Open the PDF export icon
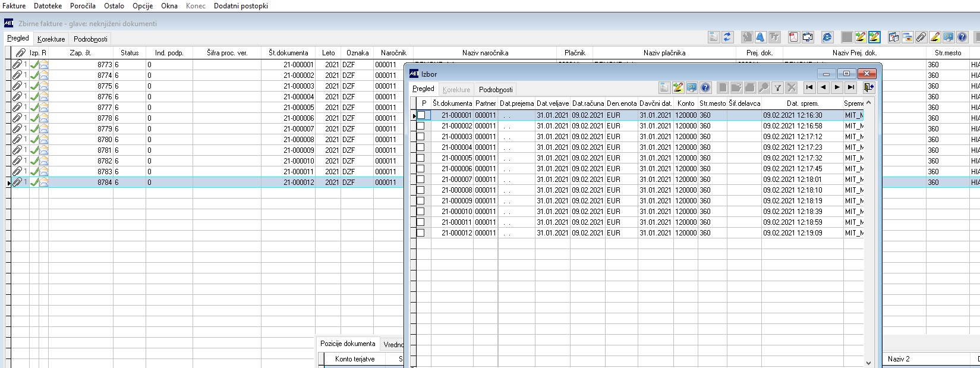 (793, 37)
